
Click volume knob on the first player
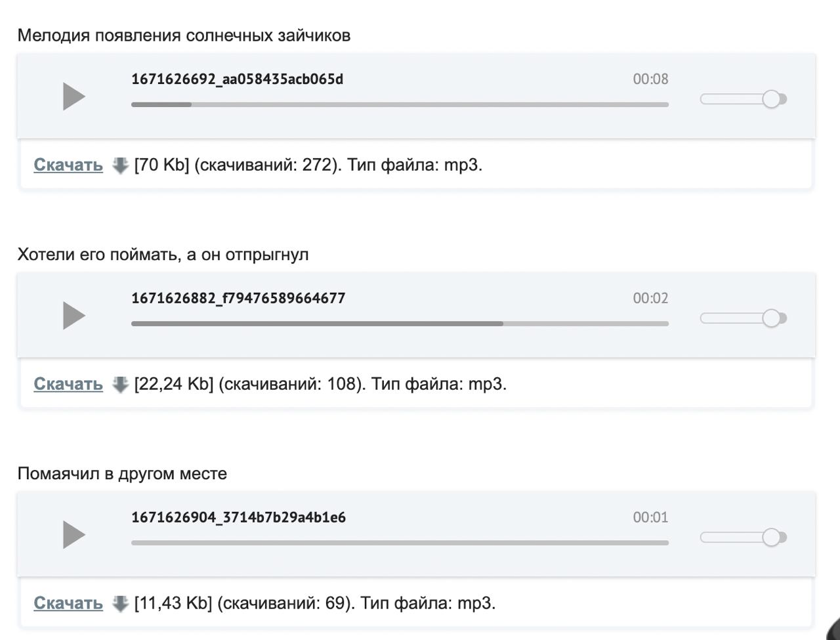tap(771, 99)
